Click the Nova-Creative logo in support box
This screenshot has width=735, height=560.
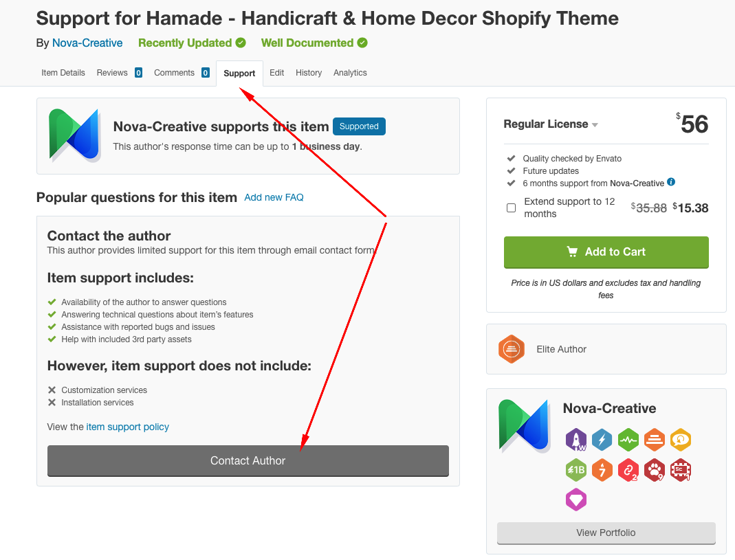pyautogui.click(x=75, y=135)
